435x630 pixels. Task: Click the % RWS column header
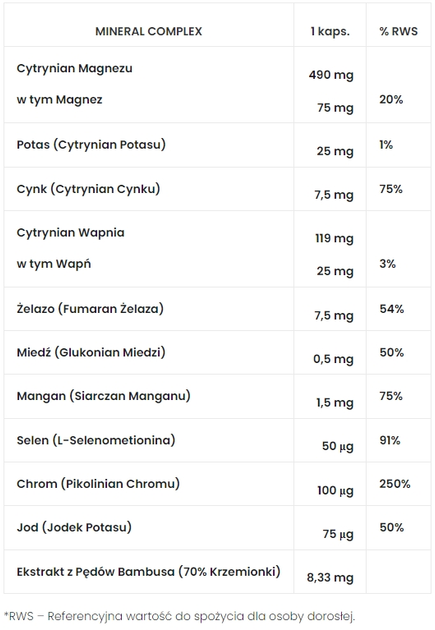coord(398,31)
